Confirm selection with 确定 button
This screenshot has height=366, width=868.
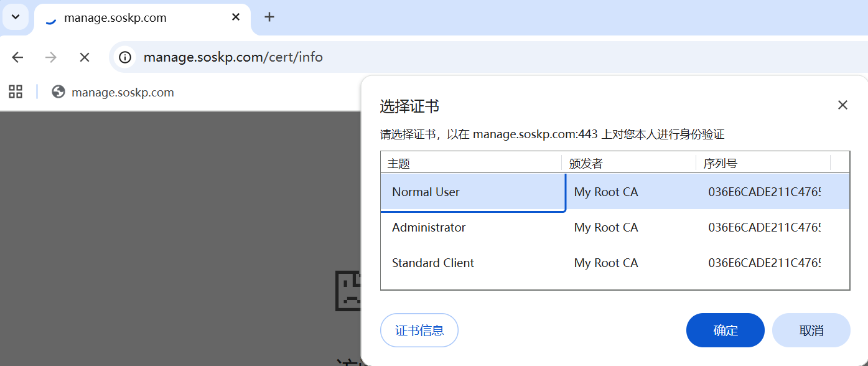(725, 330)
